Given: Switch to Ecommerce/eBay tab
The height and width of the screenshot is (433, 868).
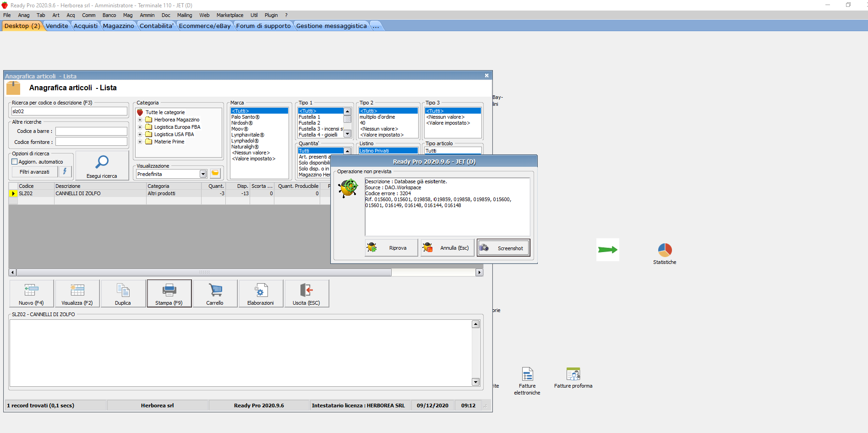Looking at the screenshot, I should pos(205,26).
